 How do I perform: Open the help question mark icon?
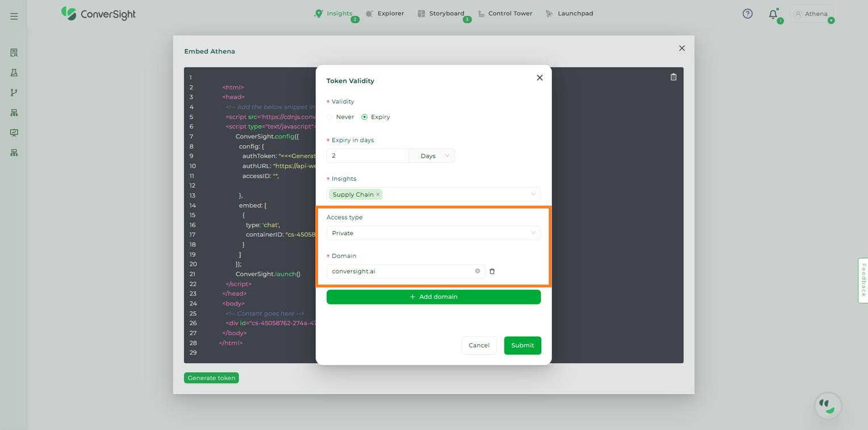tap(748, 14)
